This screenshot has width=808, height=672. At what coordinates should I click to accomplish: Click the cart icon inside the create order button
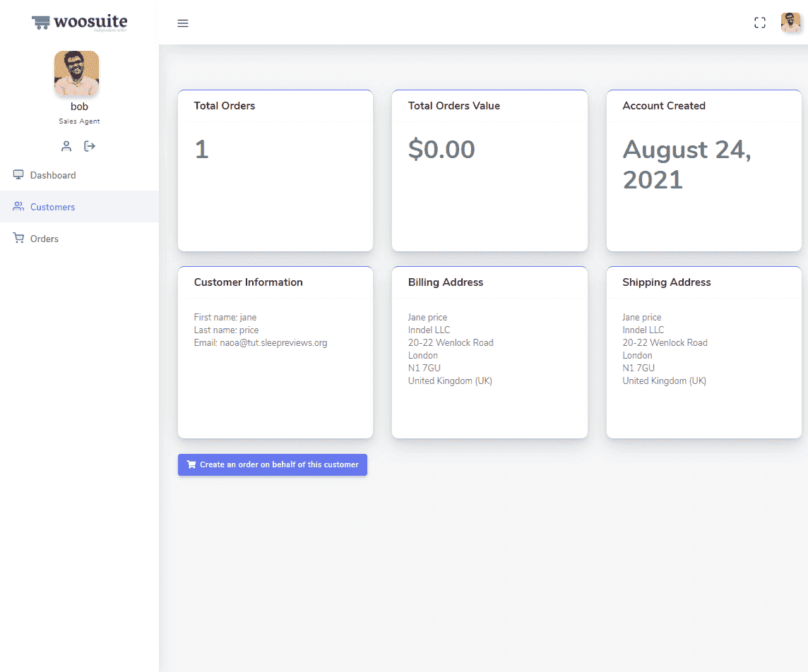coord(191,464)
